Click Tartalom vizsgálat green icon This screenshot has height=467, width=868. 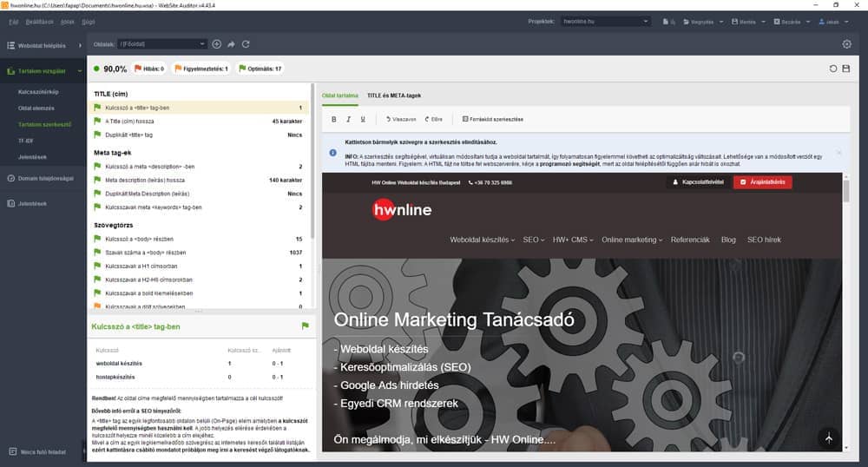tap(11, 71)
